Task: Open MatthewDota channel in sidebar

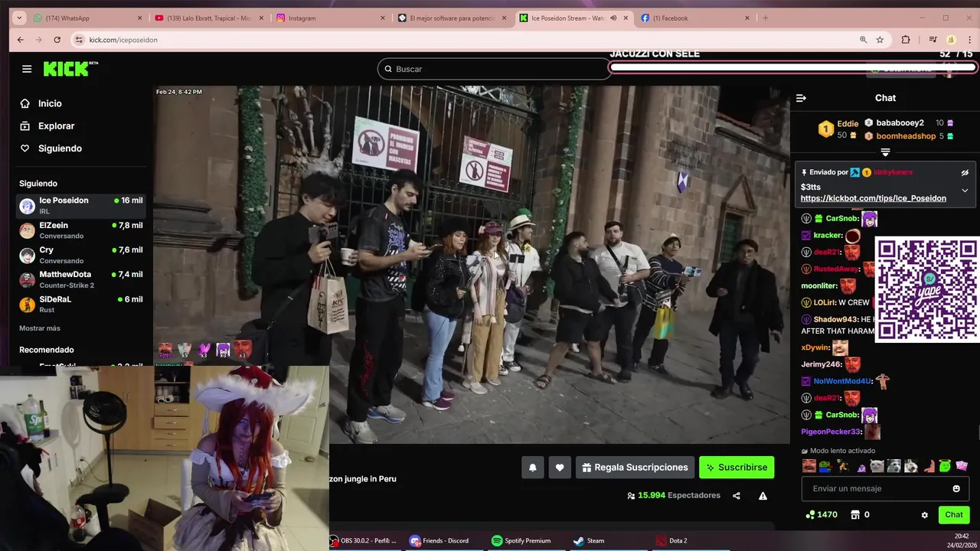Action: coord(81,279)
